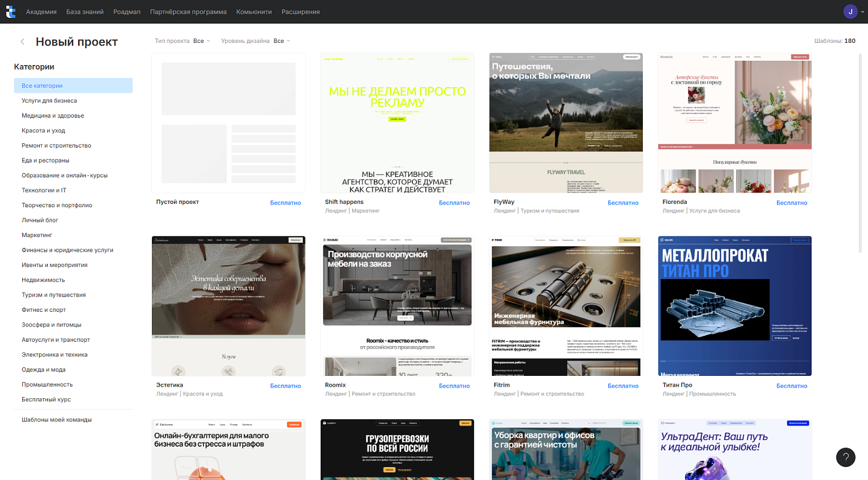
Task: Open the Титан Про template thumbnail
Action: tap(735, 306)
